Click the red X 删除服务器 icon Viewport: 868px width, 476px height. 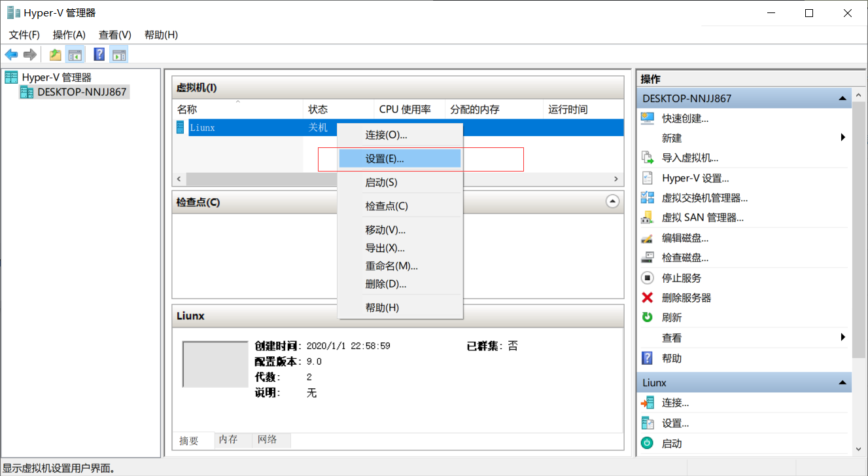[x=648, y=298]
